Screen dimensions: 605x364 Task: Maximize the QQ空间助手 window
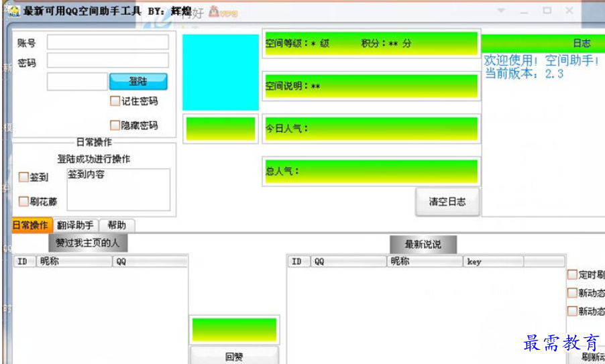[547, 11]
